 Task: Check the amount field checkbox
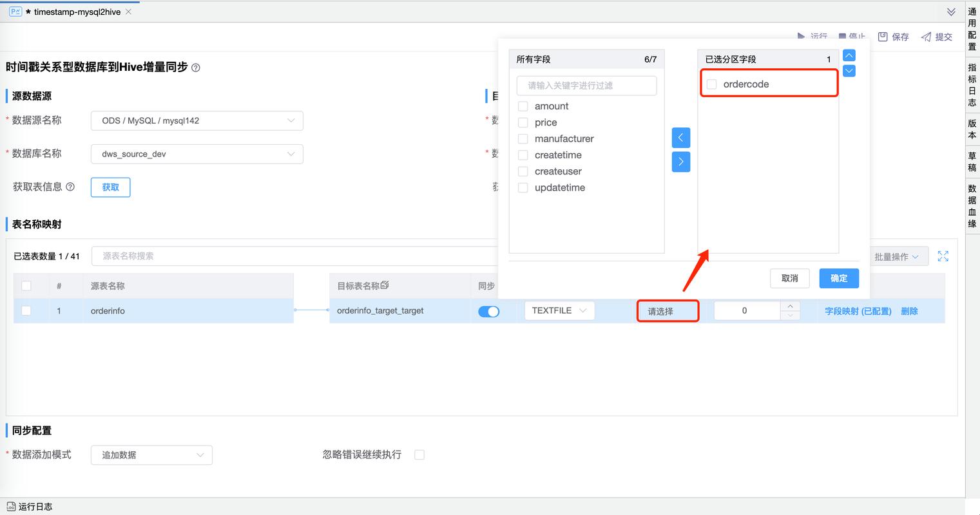(523, 106)
